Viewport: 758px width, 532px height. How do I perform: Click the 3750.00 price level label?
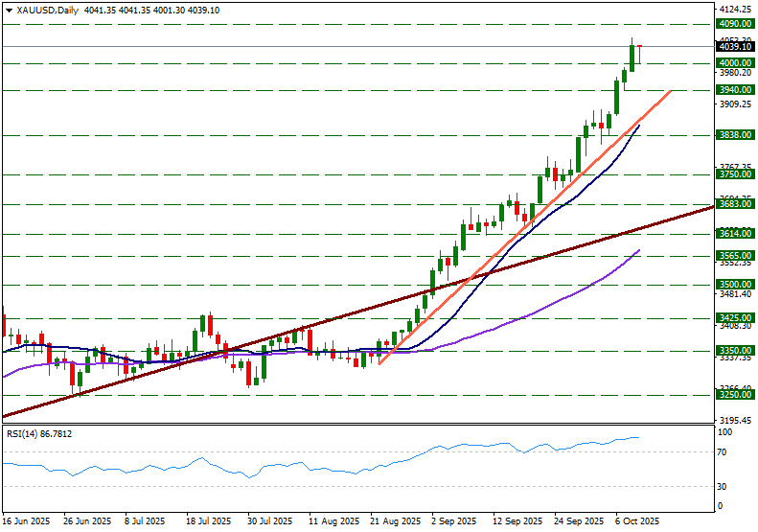(734, 174)
